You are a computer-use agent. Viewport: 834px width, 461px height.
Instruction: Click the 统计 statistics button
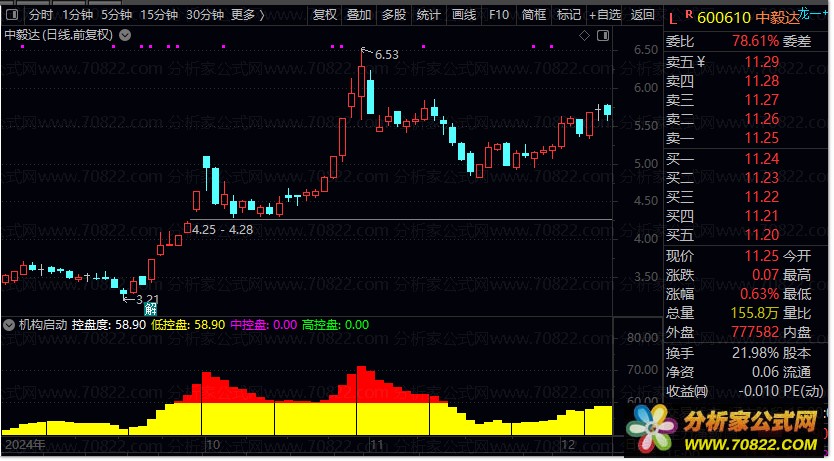click(428, 15)
